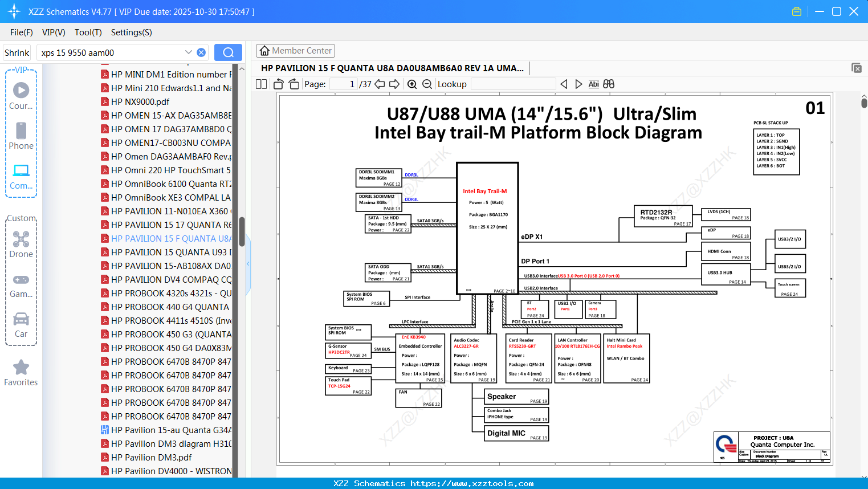This screenshot has width=868, height=489.
Task: Open the search history dropdown arrow
Action: tap(189, 52)
